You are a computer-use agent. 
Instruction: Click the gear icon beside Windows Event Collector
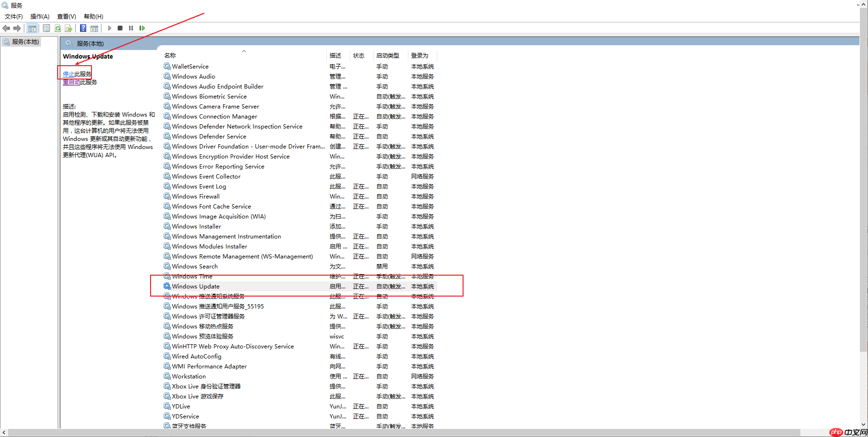click(167, 176)
